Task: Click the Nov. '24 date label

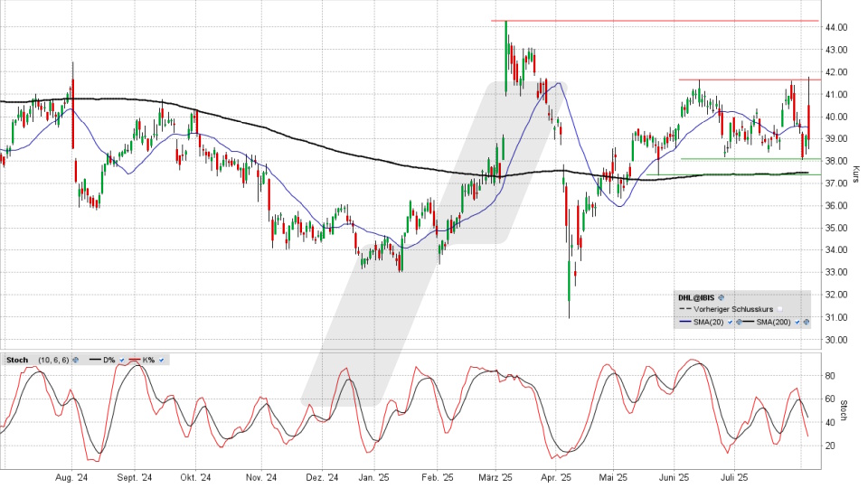Action: (261, 477)
